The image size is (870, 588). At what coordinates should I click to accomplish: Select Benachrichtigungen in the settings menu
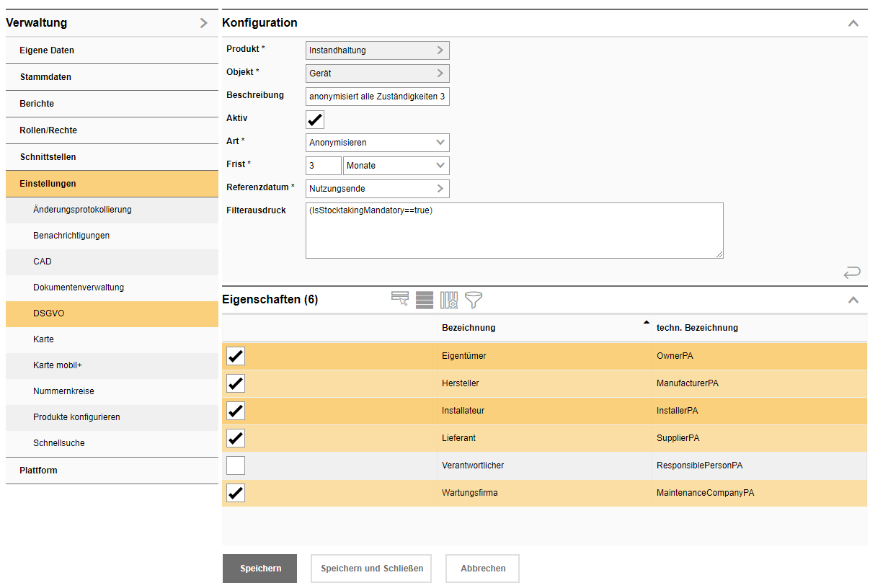point(71,236)
